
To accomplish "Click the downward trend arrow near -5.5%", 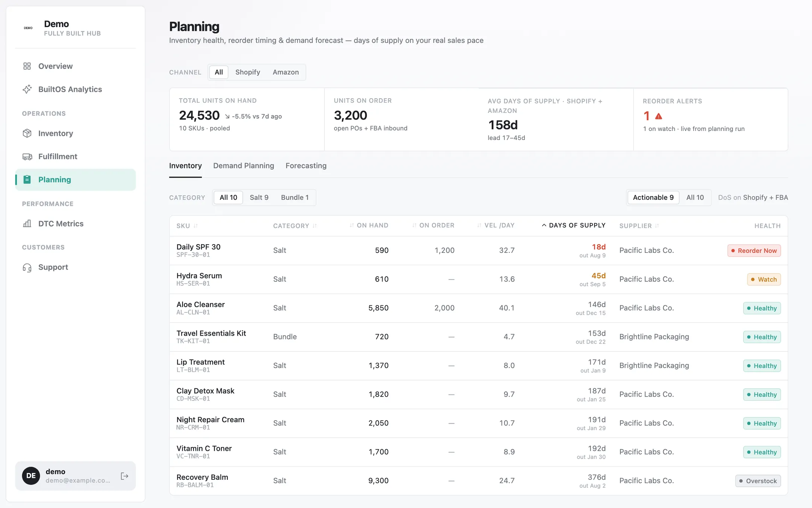I will (227, 117).
